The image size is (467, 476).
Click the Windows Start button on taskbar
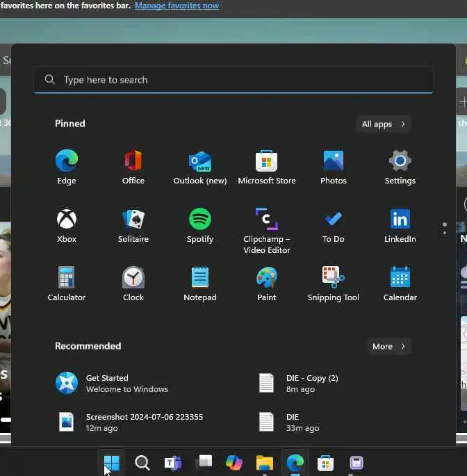click(111, 463)
